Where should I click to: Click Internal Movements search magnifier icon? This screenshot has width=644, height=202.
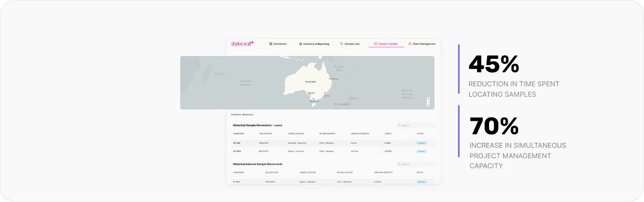pos(399,164)
